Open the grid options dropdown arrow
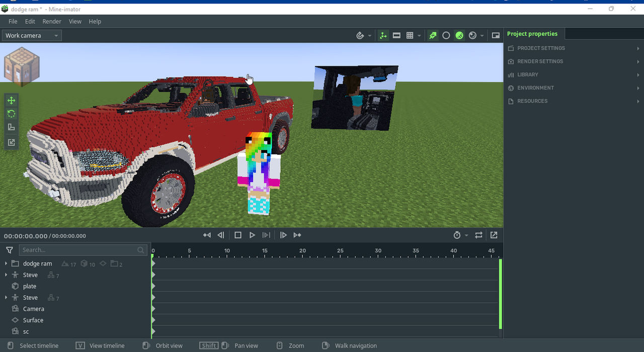 [419, 36]
